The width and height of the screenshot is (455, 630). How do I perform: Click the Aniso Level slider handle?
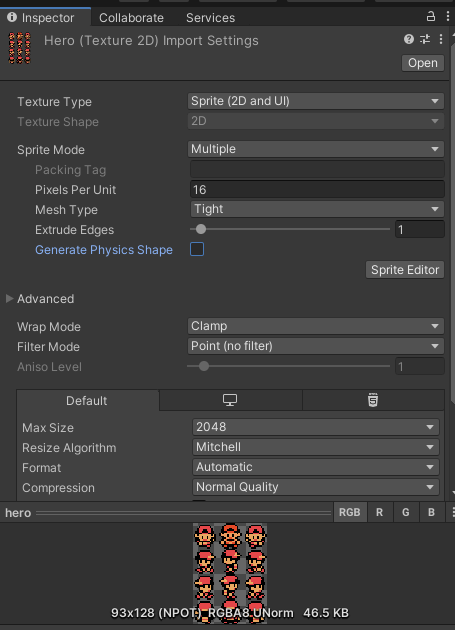[204, 366]
